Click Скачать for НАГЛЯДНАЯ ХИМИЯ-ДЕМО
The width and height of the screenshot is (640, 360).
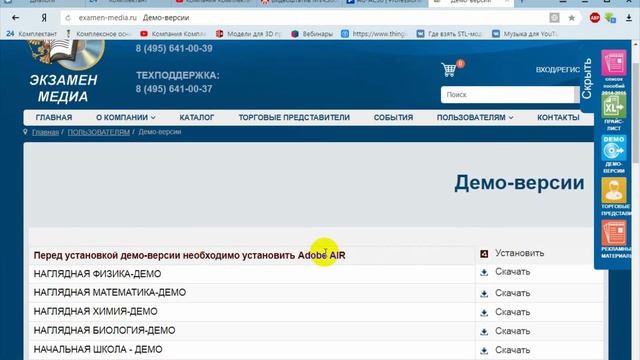(512, 312)
